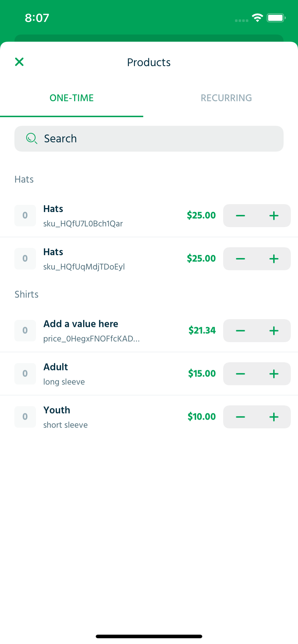
Task: Tap plus for Hats sku_HQfUqMdjTDoEyl
Action: (274, 259)
